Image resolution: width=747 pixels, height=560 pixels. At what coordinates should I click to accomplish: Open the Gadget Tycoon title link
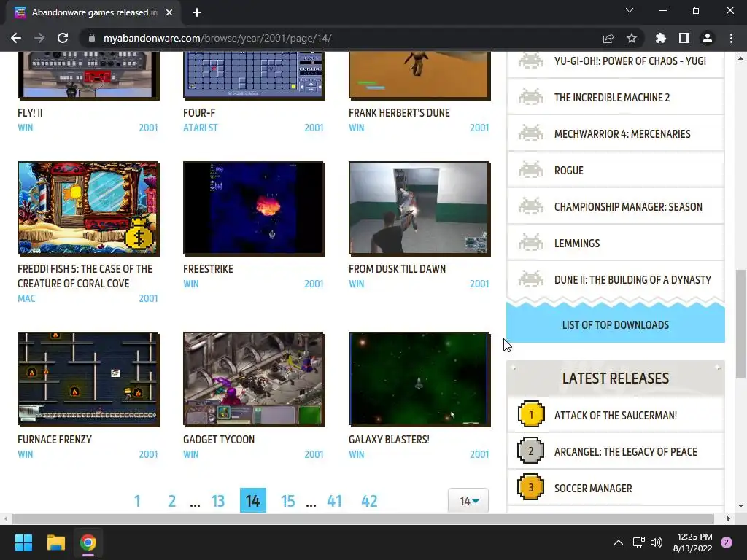click(219, 440)
